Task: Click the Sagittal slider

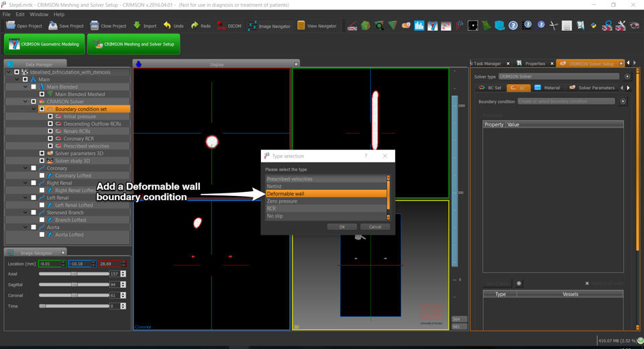Action: click(74, 285)
